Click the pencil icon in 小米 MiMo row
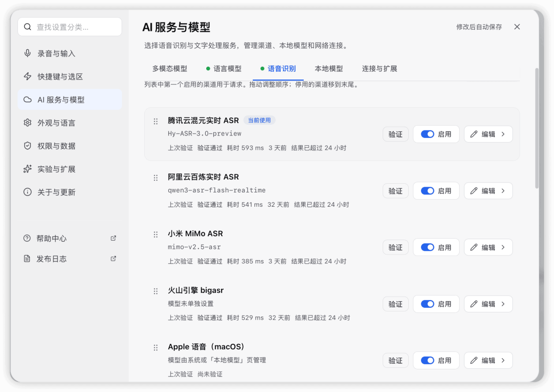Screen dimensions: 554x392 tap(474, 247)
